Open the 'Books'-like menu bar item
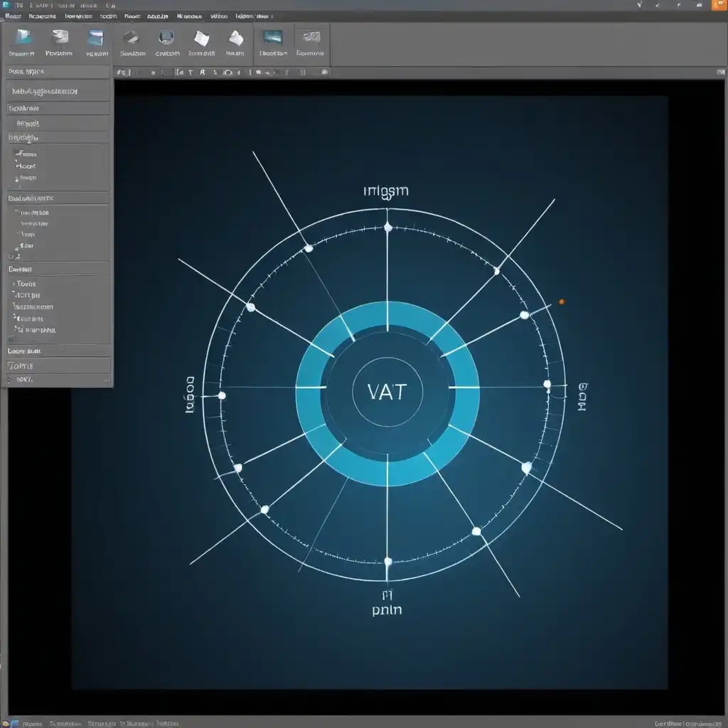Viewport: 728px width, 728px height. point(132,16)
